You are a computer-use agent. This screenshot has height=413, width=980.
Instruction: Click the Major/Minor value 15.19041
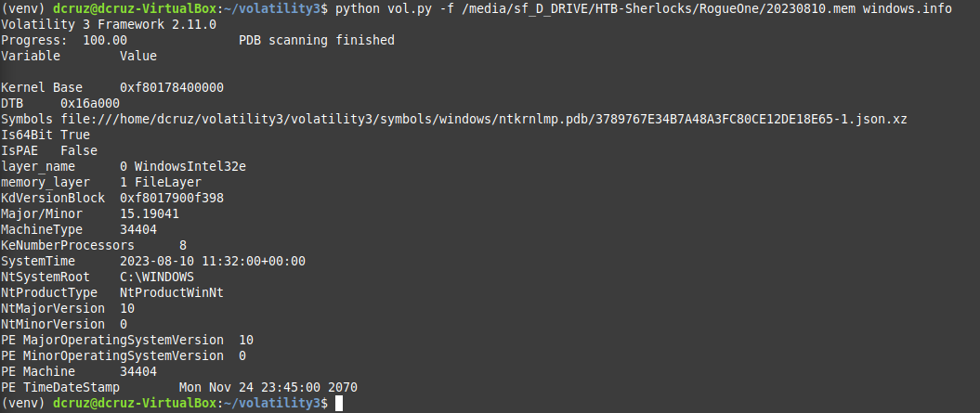[x=150, y=213]
